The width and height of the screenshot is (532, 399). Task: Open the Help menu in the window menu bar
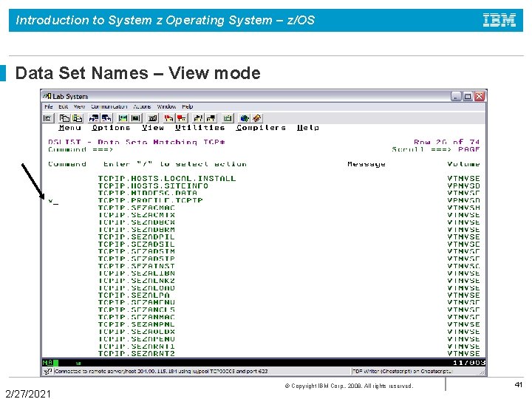pos(187,106)
